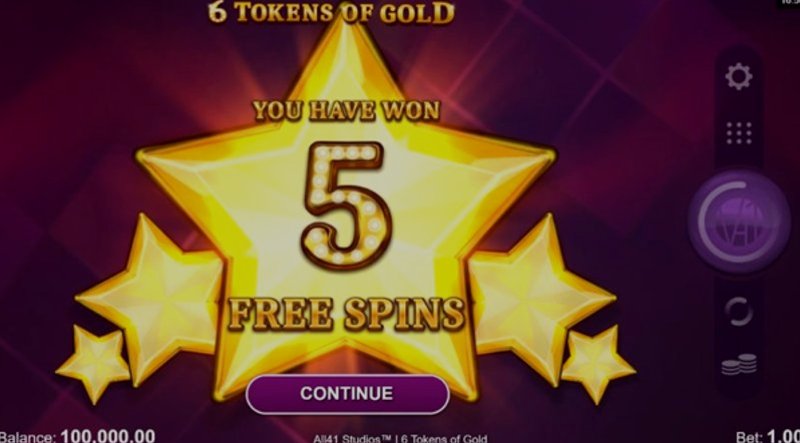Click the small right gold star
The image size is (800, 443).
[597, 363]
